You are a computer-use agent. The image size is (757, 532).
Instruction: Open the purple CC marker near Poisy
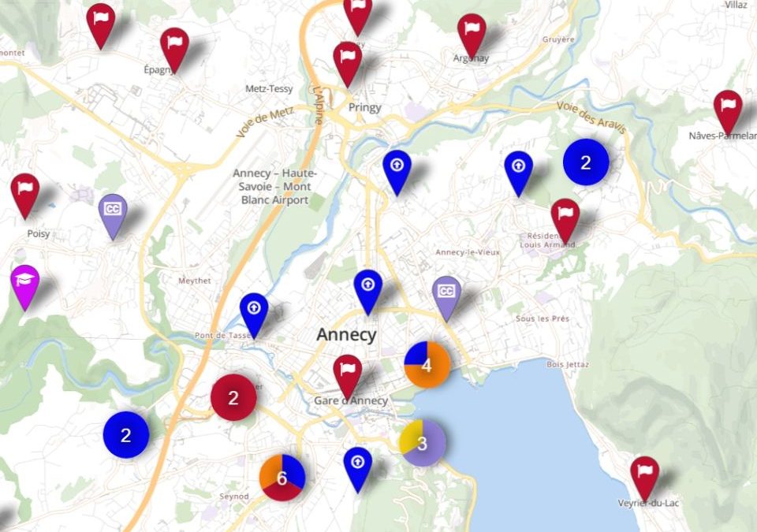coord(113,213)
